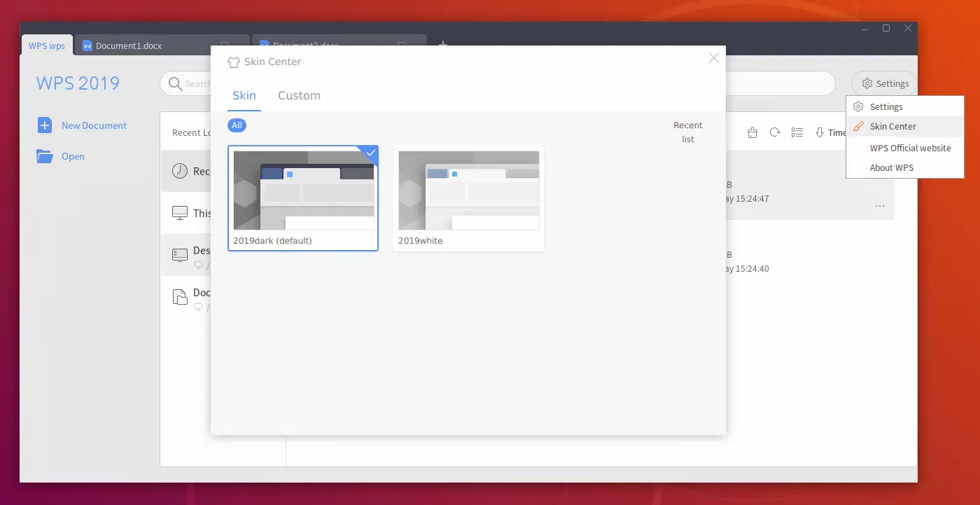Screen dimensions: 980x505
Task: Select the This computer monitor icon
Action: coord(180,212)
